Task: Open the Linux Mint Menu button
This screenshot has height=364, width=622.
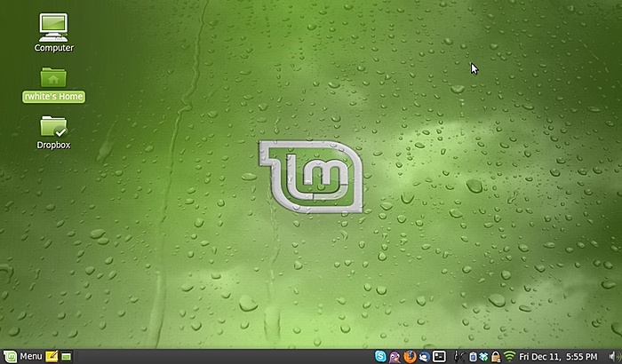Action: coord(22,357)
